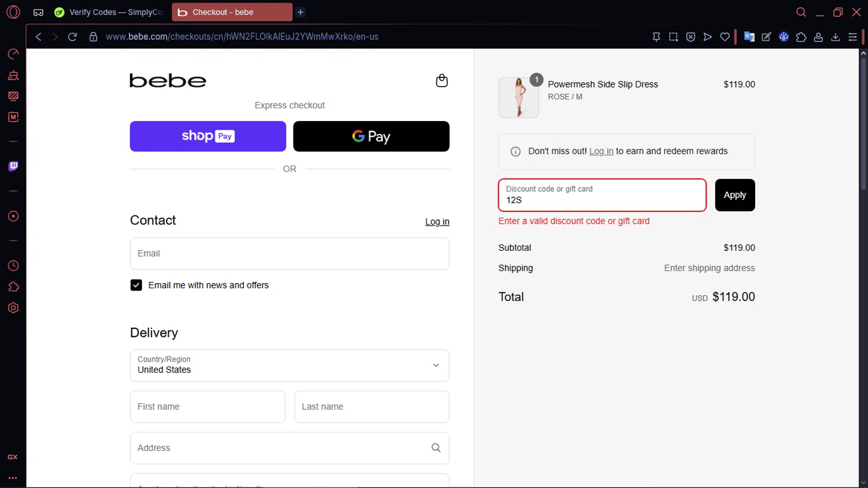Click the info icon by rewards notice
The height and width of the screenshot is (488, 868).
[516, 152]
